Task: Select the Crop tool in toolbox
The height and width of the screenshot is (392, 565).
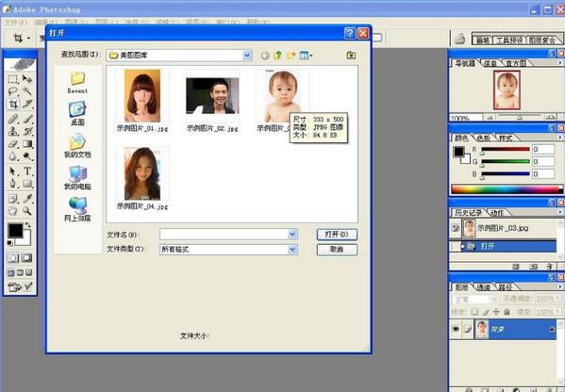Action: pyautogui.click(x=13, y=105)
